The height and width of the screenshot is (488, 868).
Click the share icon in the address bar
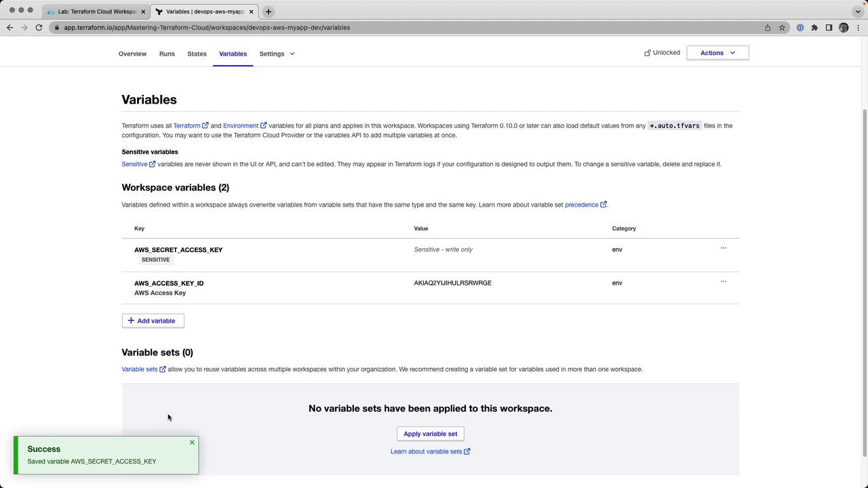tap(768, 28)
